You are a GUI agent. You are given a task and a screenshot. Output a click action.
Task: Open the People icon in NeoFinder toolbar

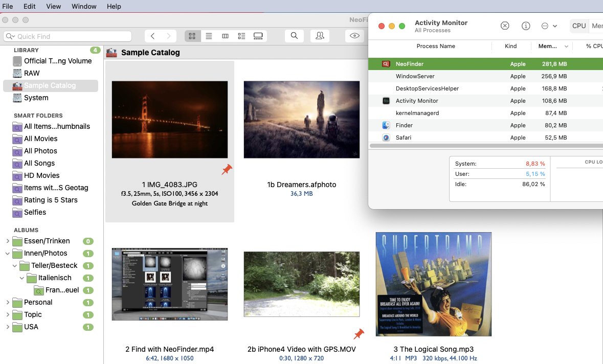click(320, 36)
